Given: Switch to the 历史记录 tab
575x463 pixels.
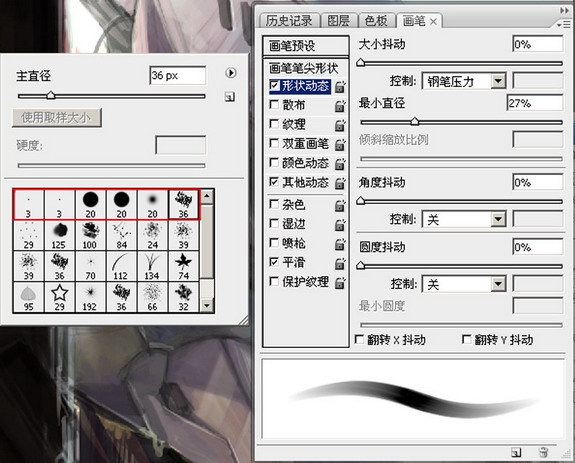Looking at the screenshot, I should pyautogui.click(x=289, y=21).
